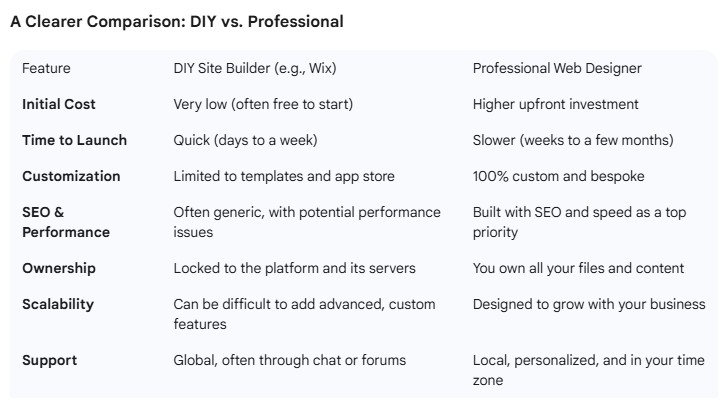Click the '100% custom and bespoke' cell
Screen dimensions: 722x402
558,176
